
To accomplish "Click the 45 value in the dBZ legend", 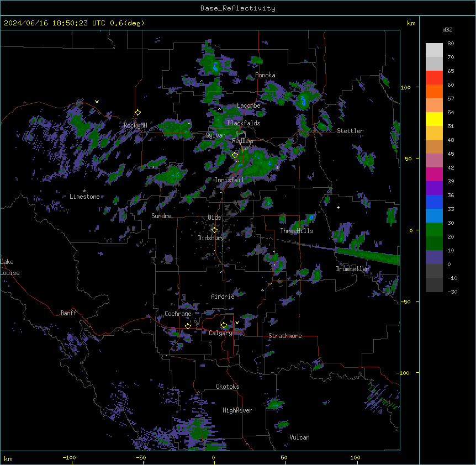I will pos(451,154).
